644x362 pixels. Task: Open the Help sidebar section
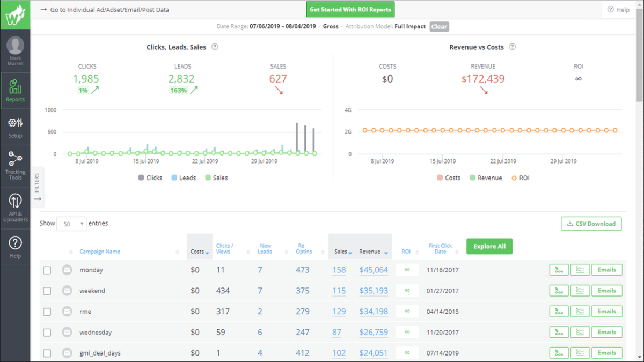(15, 247)
